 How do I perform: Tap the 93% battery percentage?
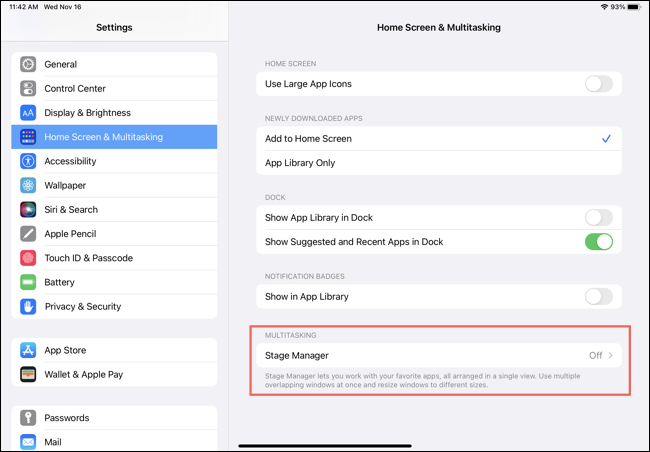pos(618,7)
